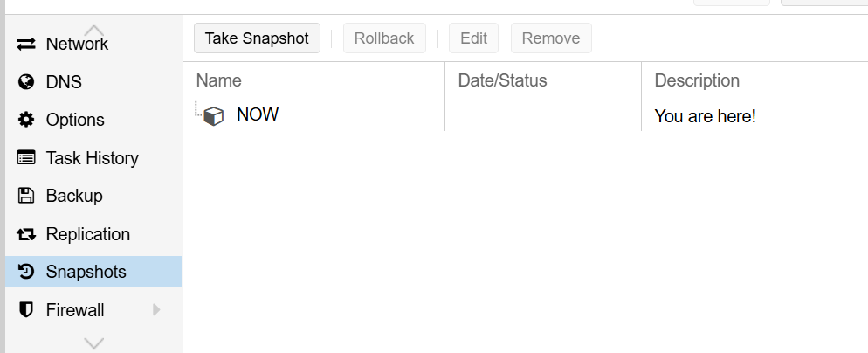Click the NOW snapshot cube icon
868x353 pixels.
click(214, 116)
